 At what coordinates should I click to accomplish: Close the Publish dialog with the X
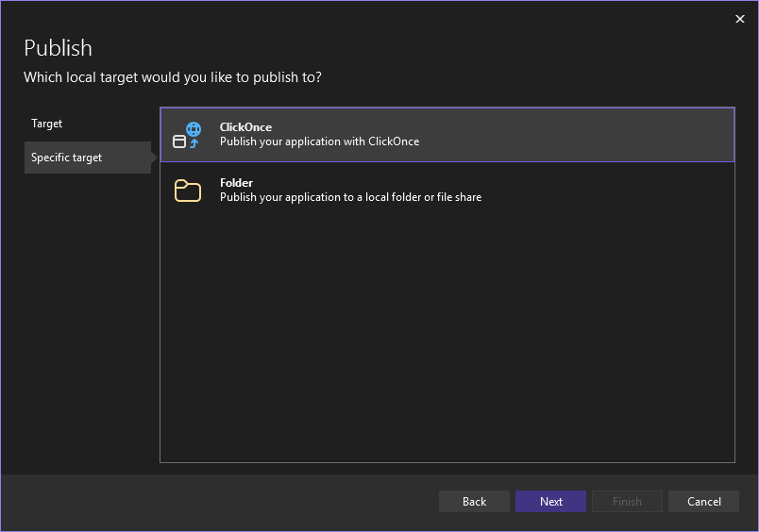pyautogui.click(x=740, y=19)
